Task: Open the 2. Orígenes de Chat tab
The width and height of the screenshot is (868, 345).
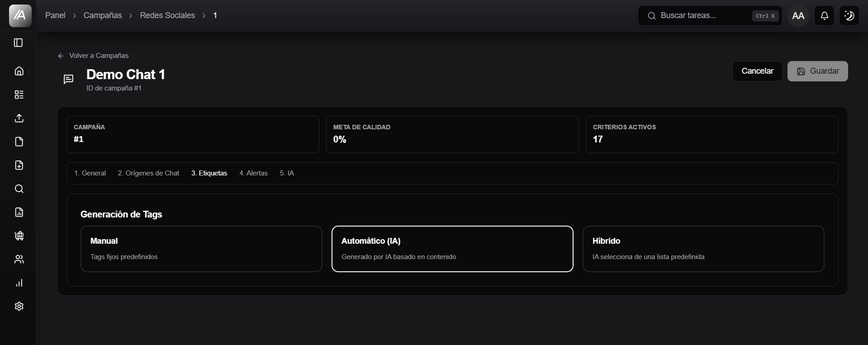Action: [x=148, y=173]
